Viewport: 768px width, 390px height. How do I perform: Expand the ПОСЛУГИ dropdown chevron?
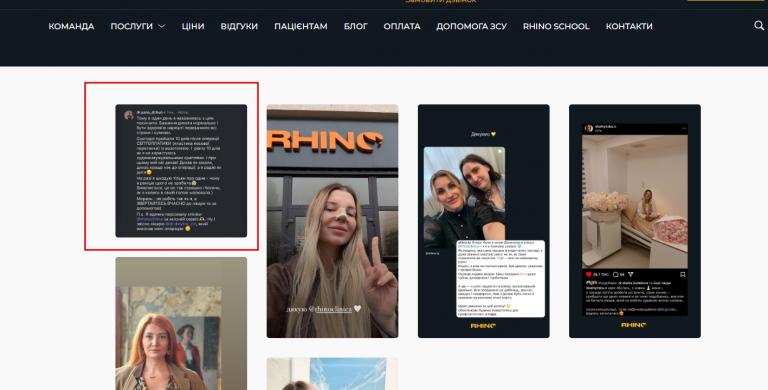[x=162, y=26]
